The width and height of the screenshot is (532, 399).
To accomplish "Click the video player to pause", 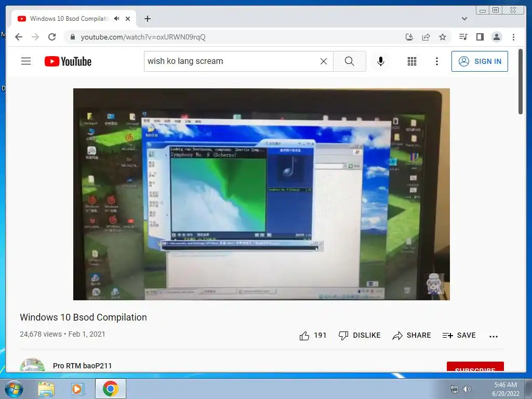I will (x=262, y=194).
